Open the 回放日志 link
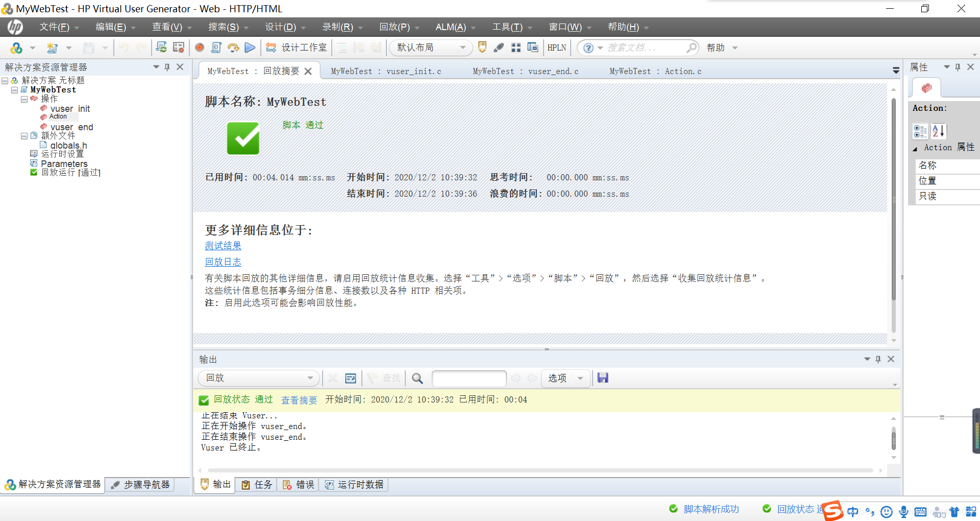 (x=223, y=262)
